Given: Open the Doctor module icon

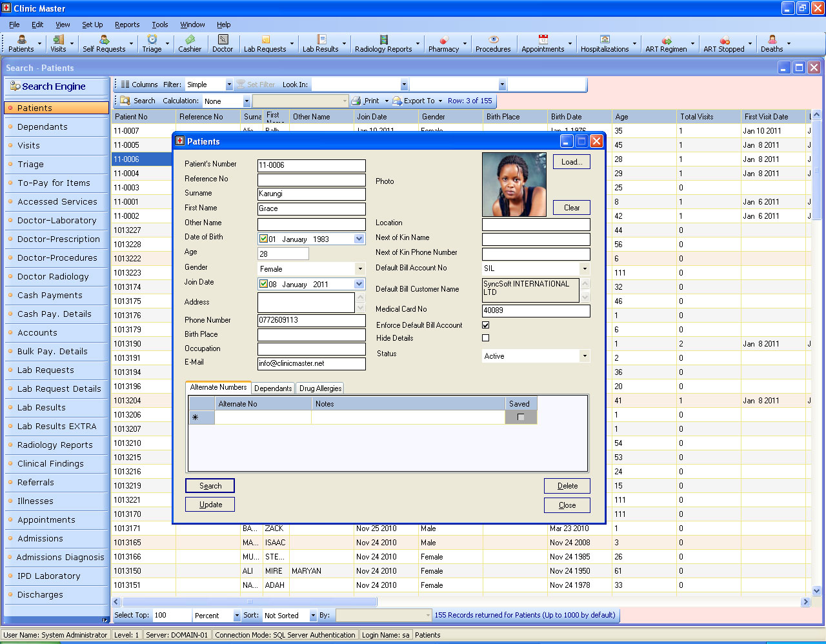Looking at the screenshot, I should click(223, 43).
